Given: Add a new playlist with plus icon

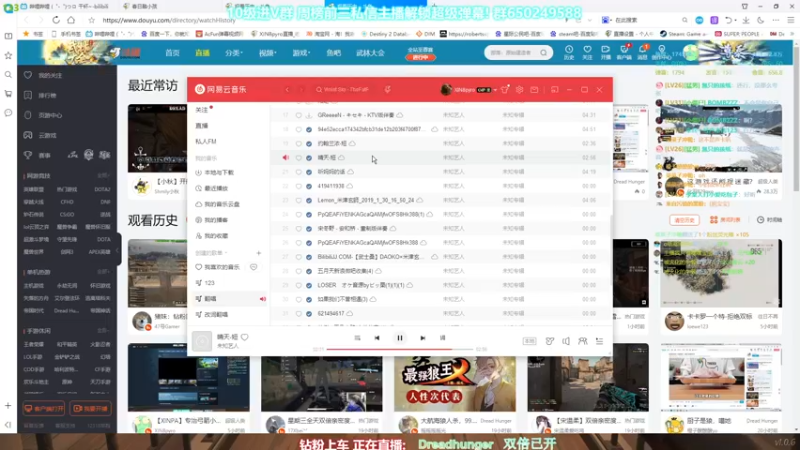Looking at the screenshot, I should pyautogui.click(x=259, y=253).
